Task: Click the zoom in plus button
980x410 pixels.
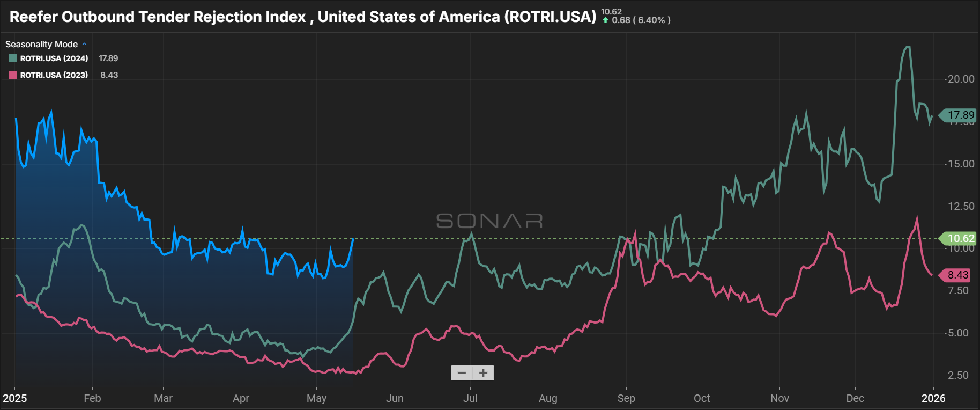Action: tap(483, 372)
